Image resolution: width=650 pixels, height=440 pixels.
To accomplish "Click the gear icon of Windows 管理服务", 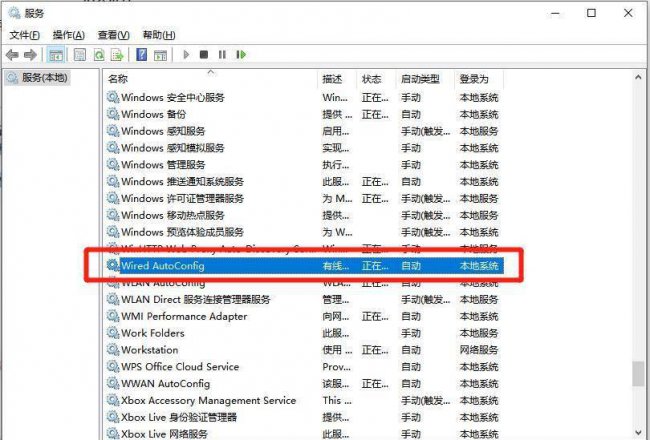I will pos(113,165).
